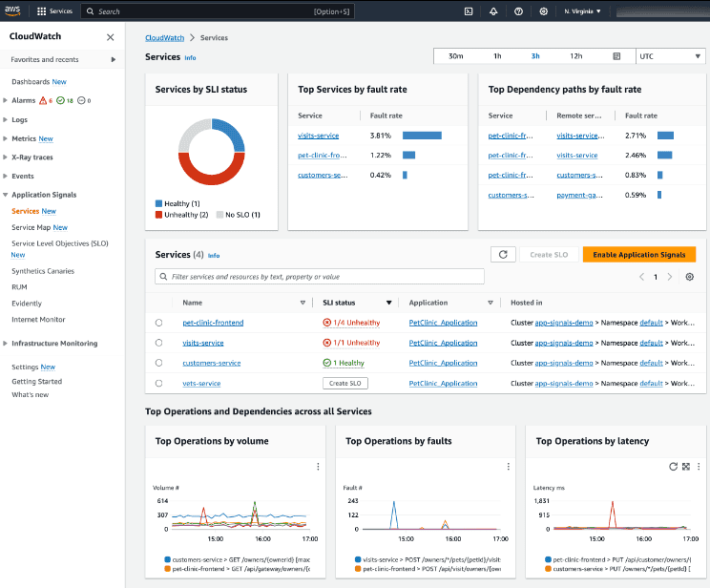710x588 pixels.
Task: Expand the Events section
Action: tap(5, 177)
